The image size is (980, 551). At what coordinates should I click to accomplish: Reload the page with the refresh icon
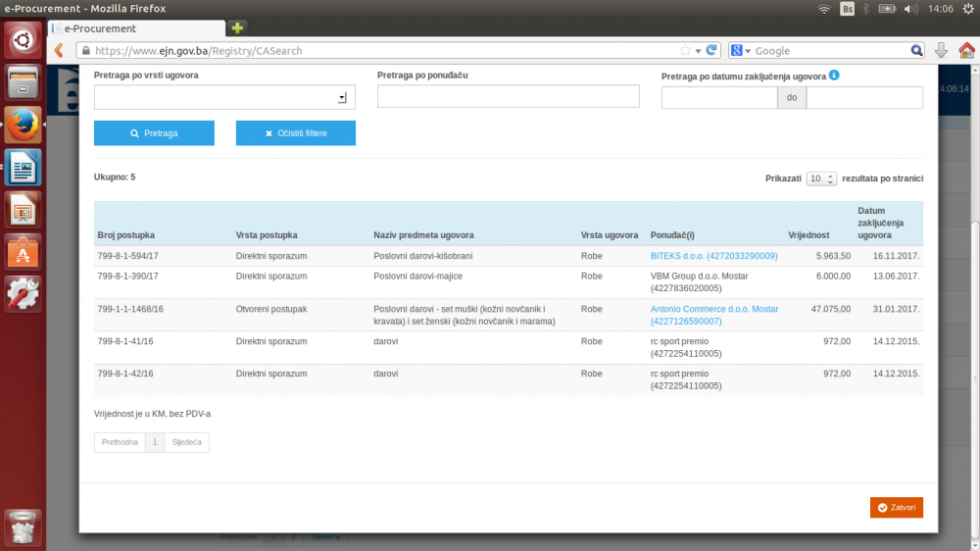[x=711, y=50]
